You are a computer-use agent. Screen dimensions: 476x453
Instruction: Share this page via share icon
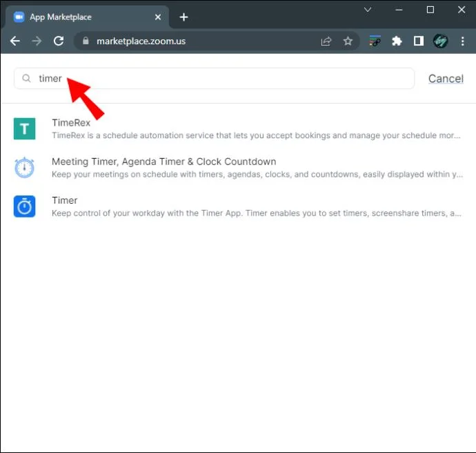click(x=326, y=41)
